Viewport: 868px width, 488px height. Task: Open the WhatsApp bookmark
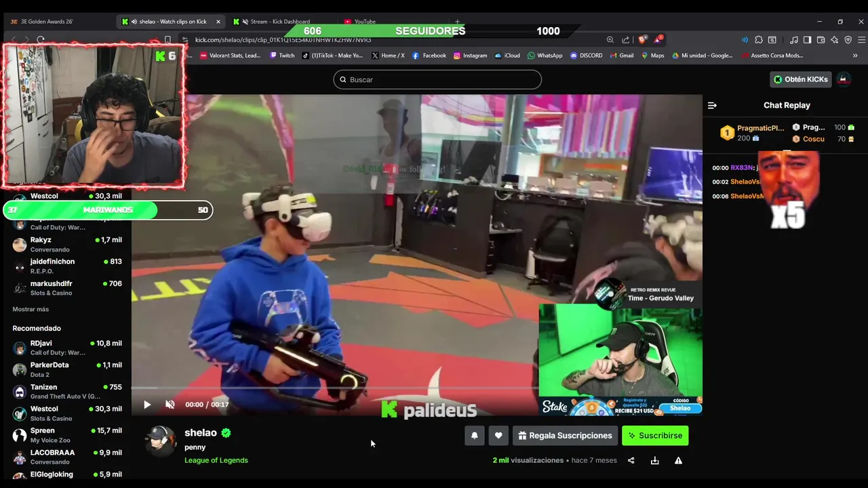coord(545,56)
